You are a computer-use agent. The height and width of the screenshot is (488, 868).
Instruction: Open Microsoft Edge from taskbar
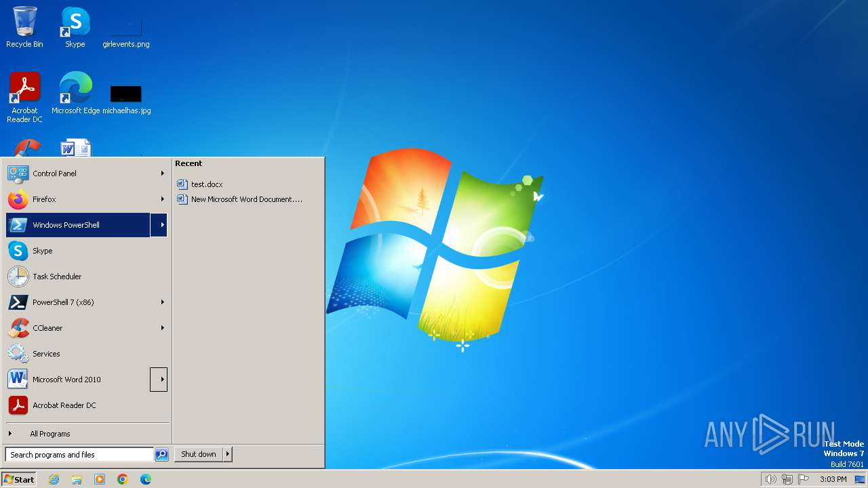click(x=146, y=479)
